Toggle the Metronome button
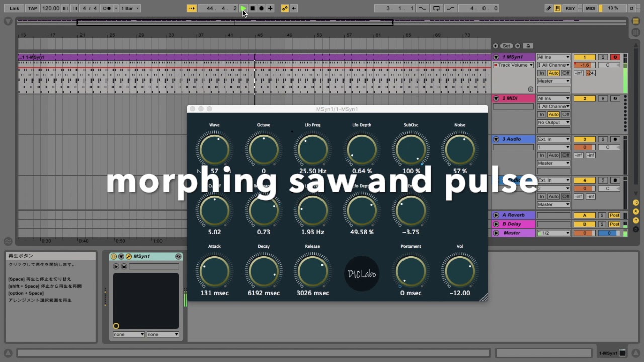 [106, 8]
